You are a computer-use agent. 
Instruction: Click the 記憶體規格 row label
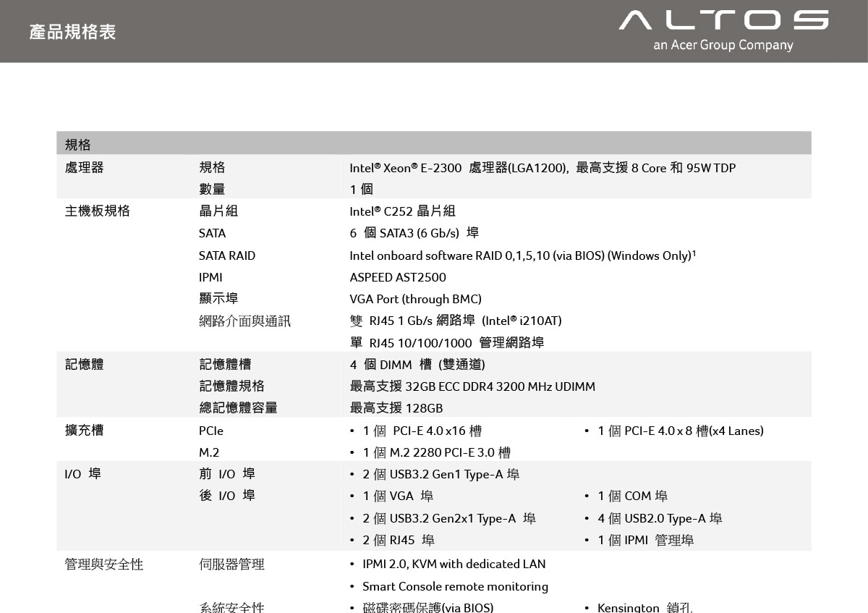[231, 386]
